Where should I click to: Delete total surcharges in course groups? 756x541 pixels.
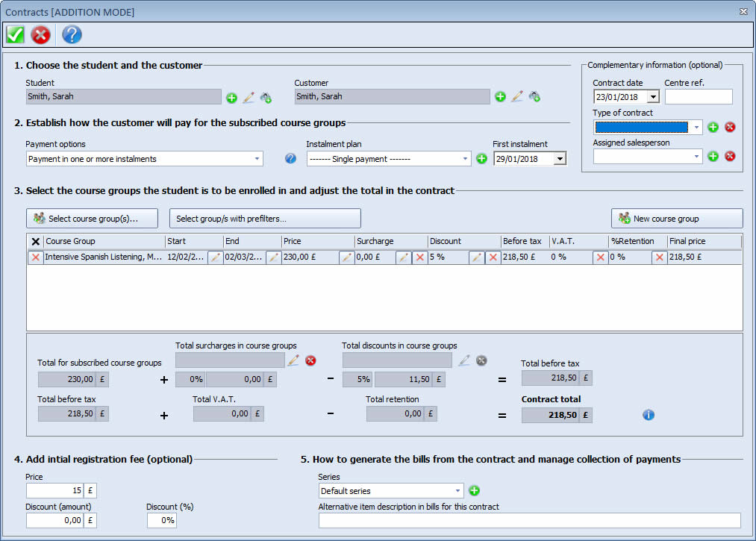310,360
